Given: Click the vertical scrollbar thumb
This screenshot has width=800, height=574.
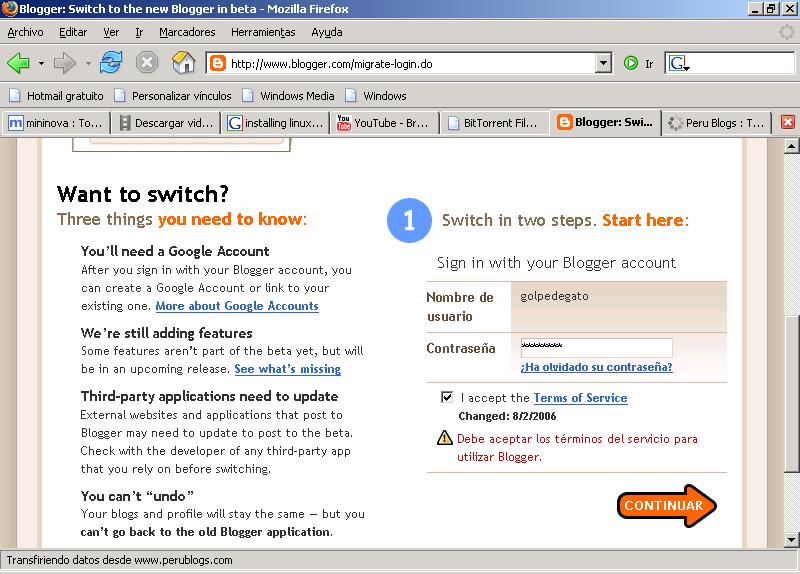Looking at the screenshot, I should coord(791,394).
